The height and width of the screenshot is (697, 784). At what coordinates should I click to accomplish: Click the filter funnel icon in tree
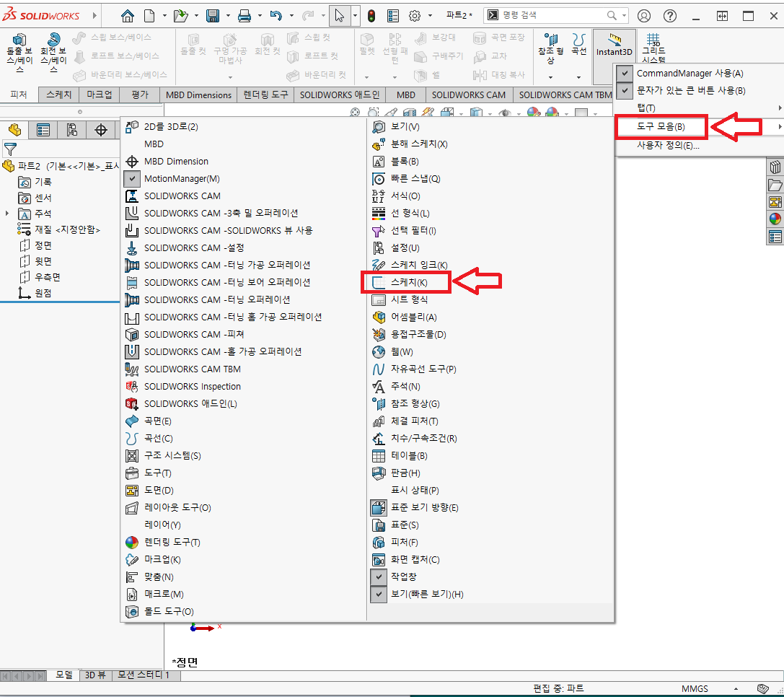coord(10,149)
